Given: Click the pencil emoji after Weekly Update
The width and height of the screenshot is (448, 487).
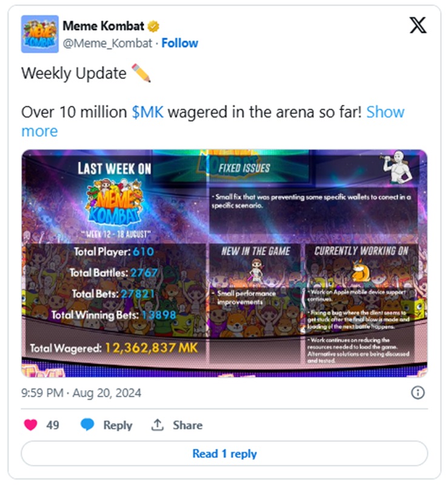Looking at the screenshot, I should 141,73.
